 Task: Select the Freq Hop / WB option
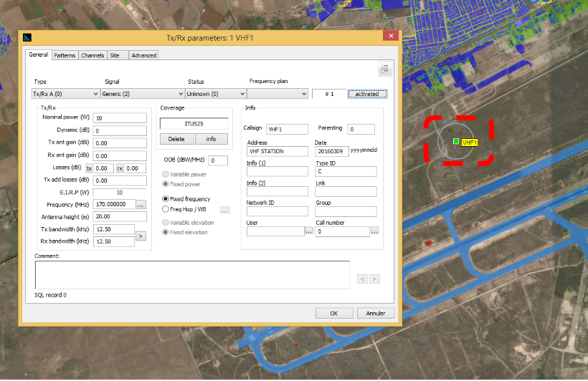point(166,209)
